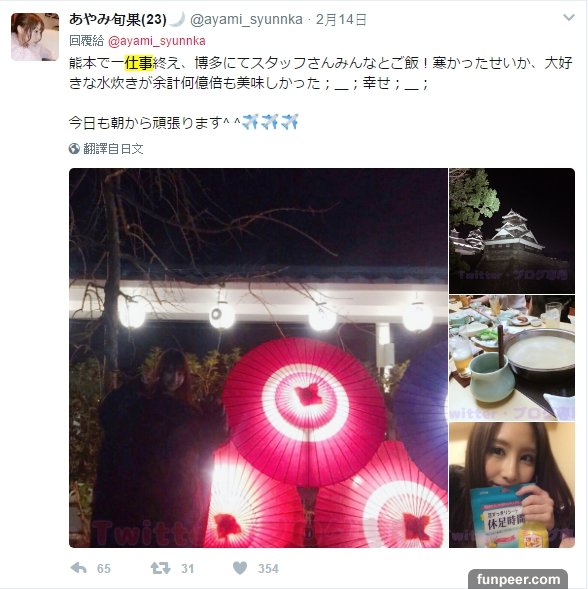Viewport: 588px width, 589px height.
Task: Like the tweet with heart icon
Action: click(240, 568)
